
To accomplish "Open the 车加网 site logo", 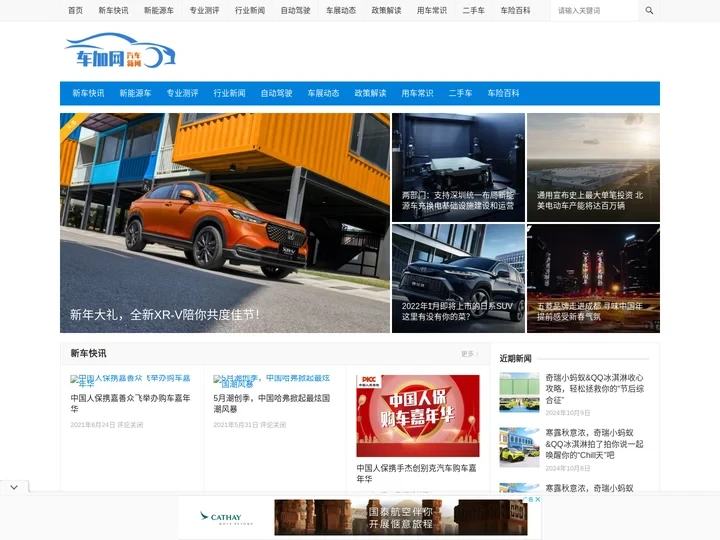I will point(120,51).
